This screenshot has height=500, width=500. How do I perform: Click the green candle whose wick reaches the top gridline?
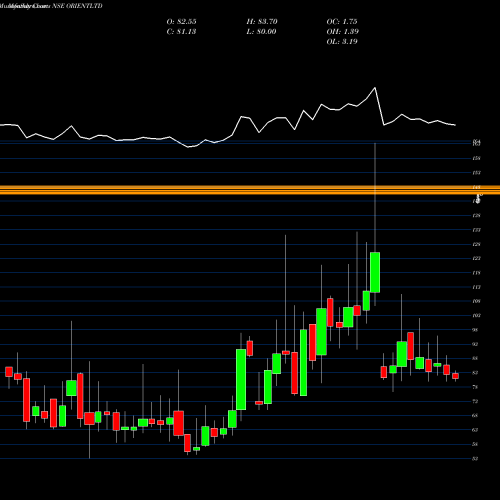pos(375,272)
